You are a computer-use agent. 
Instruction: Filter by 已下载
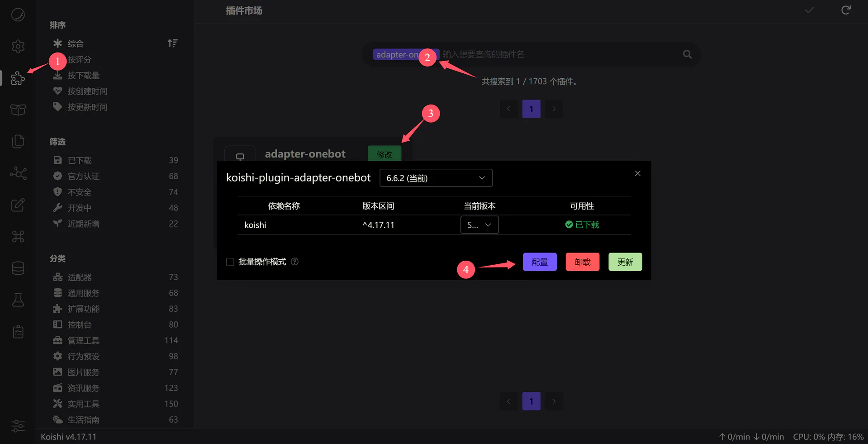115,160
